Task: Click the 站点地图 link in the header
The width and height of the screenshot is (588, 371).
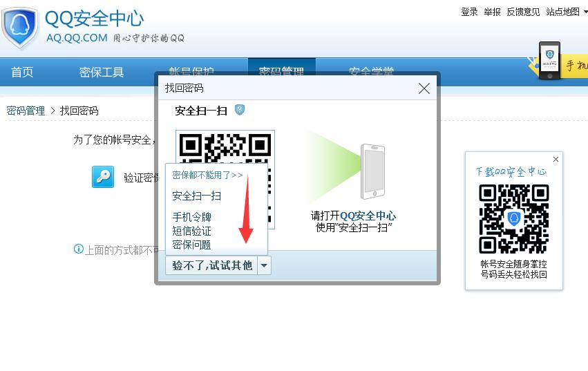Action: [562, 12]
